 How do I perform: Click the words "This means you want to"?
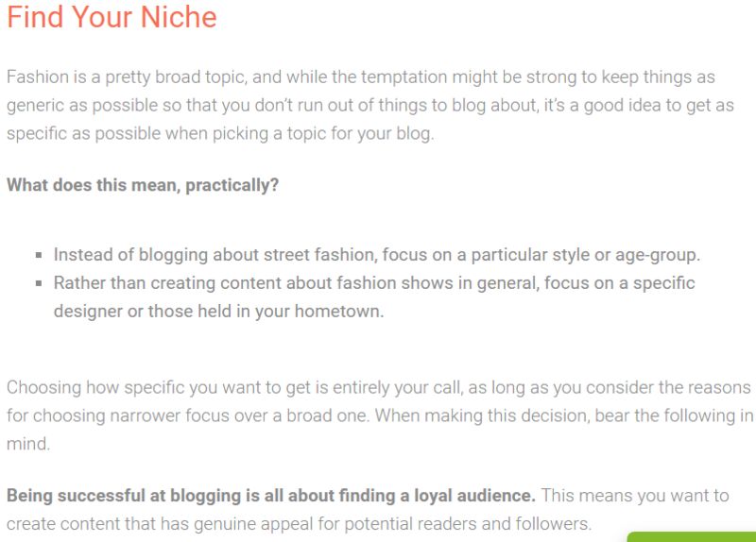(x=635, y=496)
